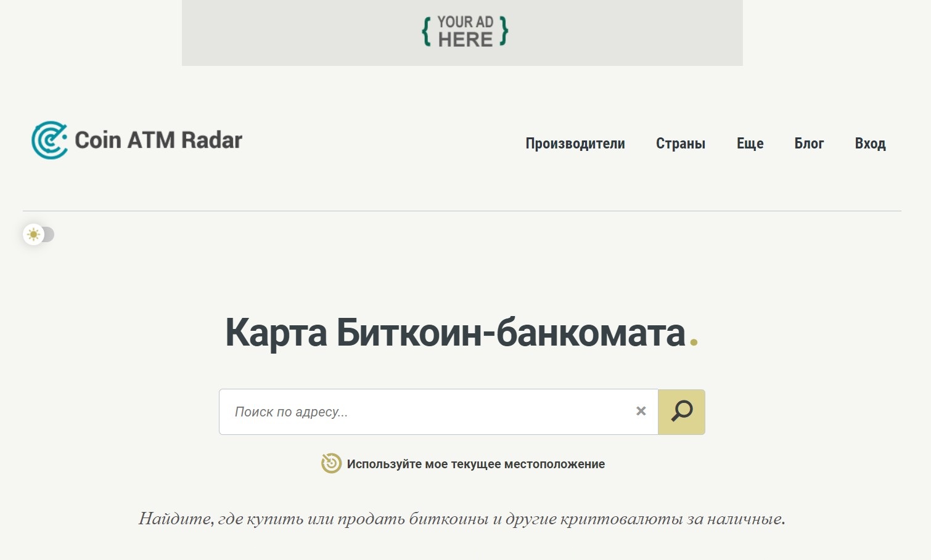Click the search button beside the address field

(681, 411)
